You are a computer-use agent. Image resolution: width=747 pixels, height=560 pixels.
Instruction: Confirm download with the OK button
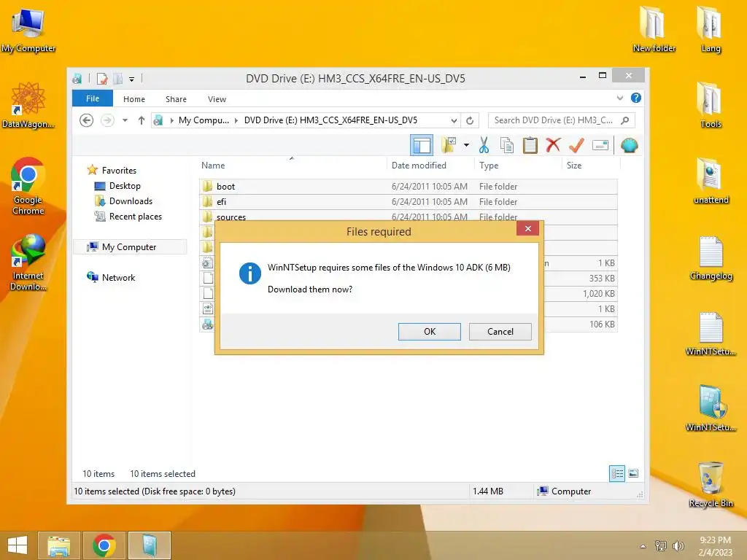(x=429, y=332)
